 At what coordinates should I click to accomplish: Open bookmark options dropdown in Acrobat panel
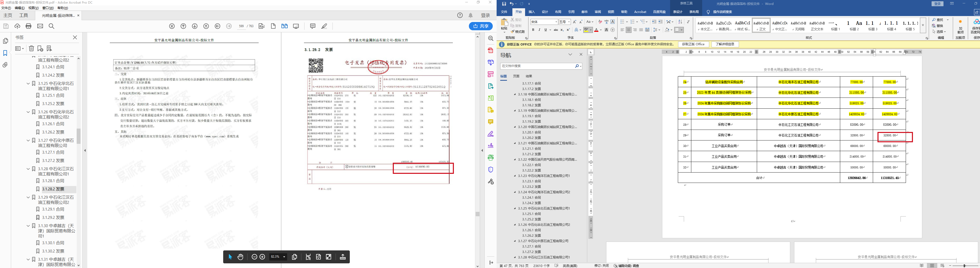coord(19,49)
